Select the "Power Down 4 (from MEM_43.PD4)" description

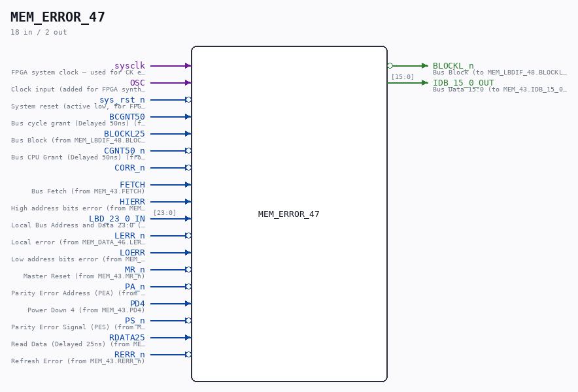click(86, 310)
